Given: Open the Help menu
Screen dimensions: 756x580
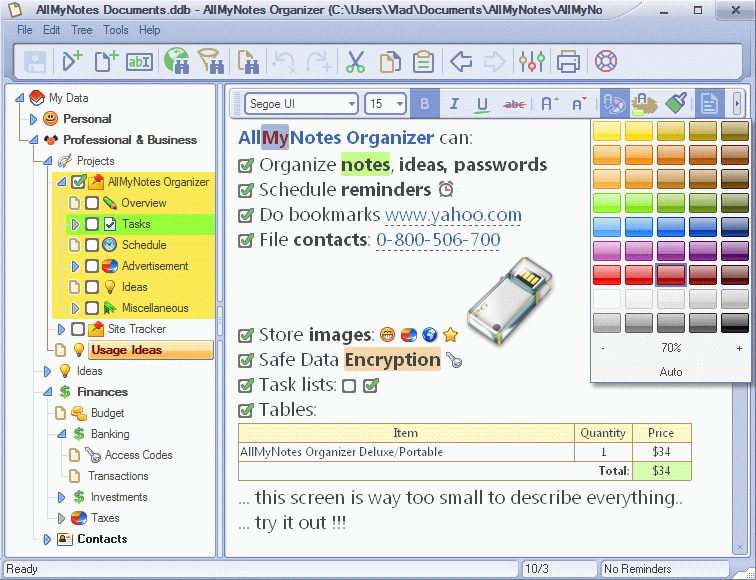Looking at the screenshot, I should point(149,30).
